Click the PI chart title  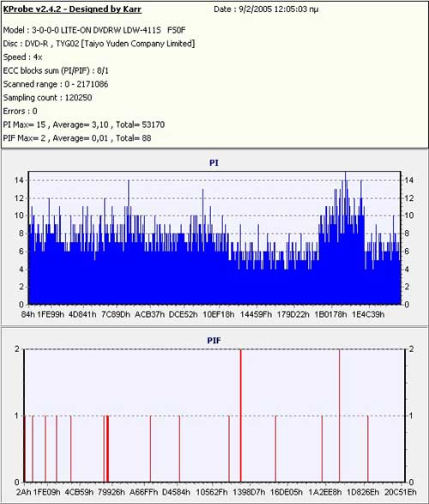(x=214, y=163)
